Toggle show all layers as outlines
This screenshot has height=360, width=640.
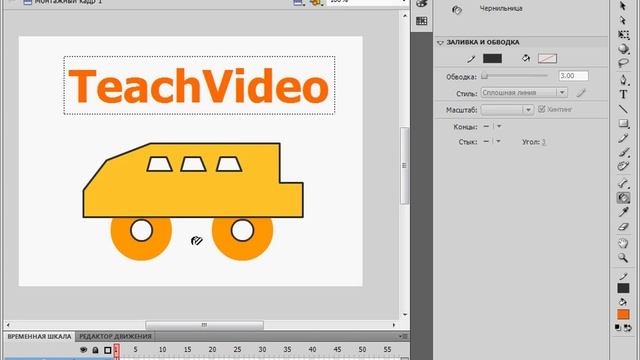(108, 350)
